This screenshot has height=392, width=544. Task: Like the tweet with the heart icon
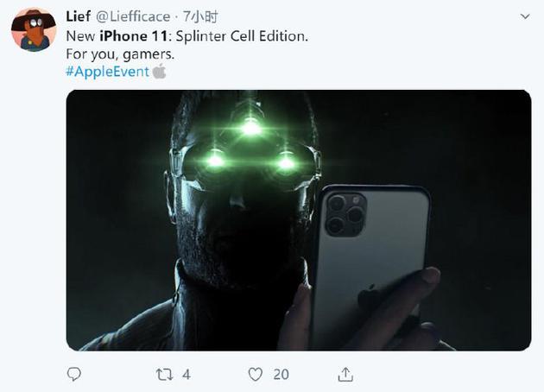255,374
